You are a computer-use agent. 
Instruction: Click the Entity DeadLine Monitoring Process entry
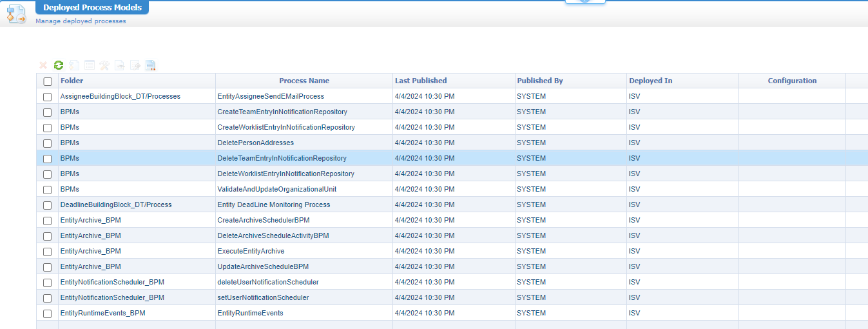(x=273, y=204)
